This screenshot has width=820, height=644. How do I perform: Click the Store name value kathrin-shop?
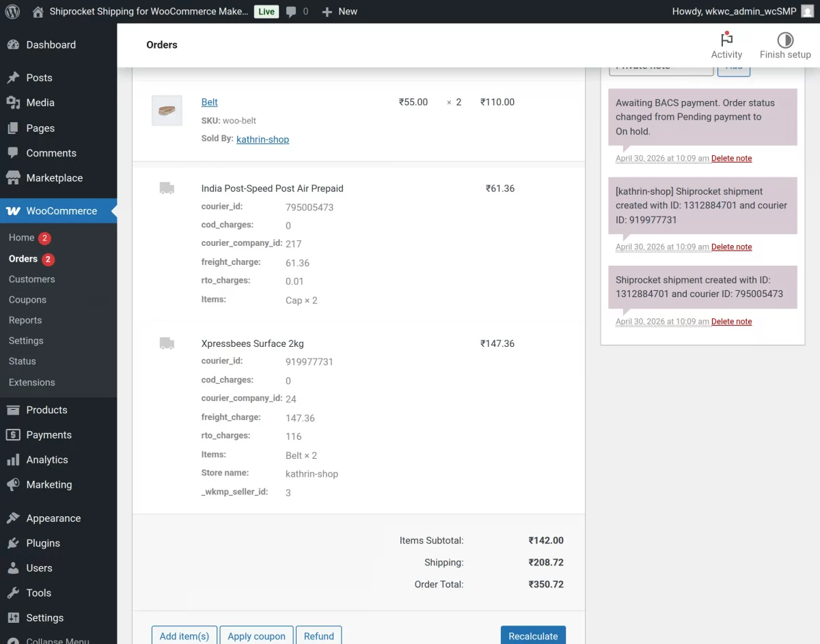click(x=312, y=473)
